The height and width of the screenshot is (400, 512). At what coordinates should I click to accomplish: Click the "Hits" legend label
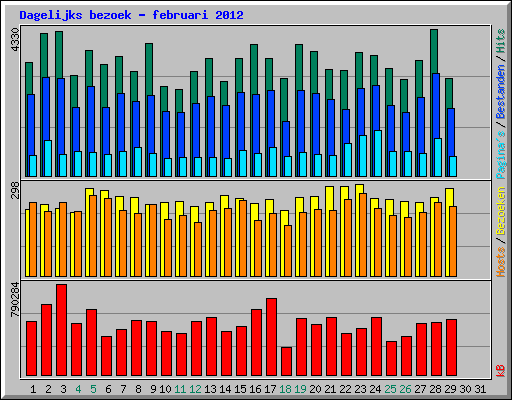pos(501,41)
